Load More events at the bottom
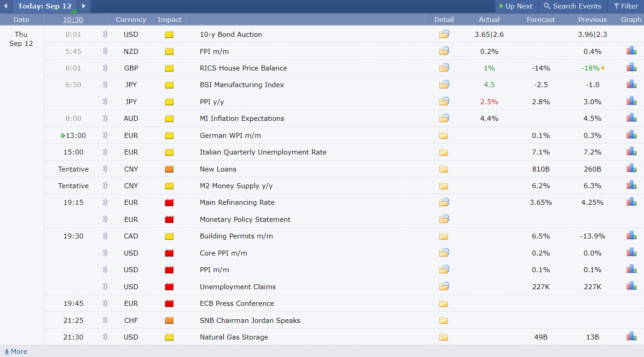The height and width of the screenshot is (357, 644). tap(16, 352)
